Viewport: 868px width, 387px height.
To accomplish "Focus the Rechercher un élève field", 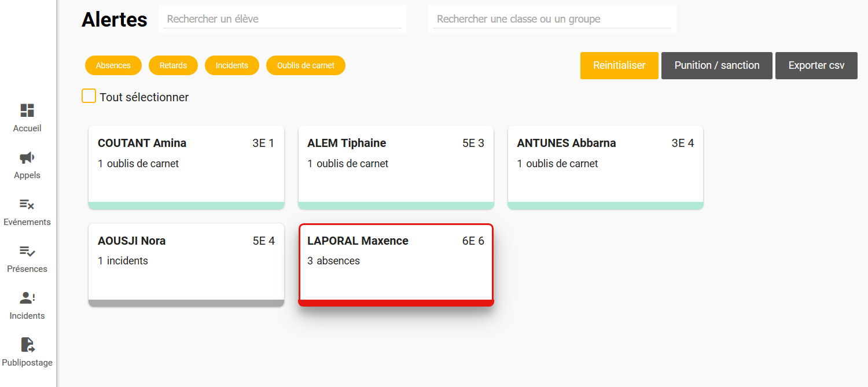I will click(x=282, y=19).
